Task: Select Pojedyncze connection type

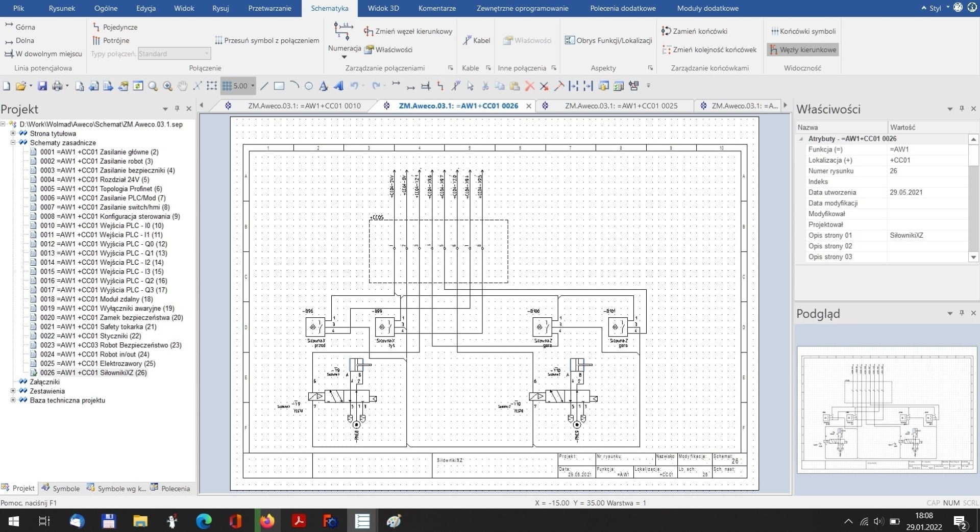Action: click(x=115, y=27)
